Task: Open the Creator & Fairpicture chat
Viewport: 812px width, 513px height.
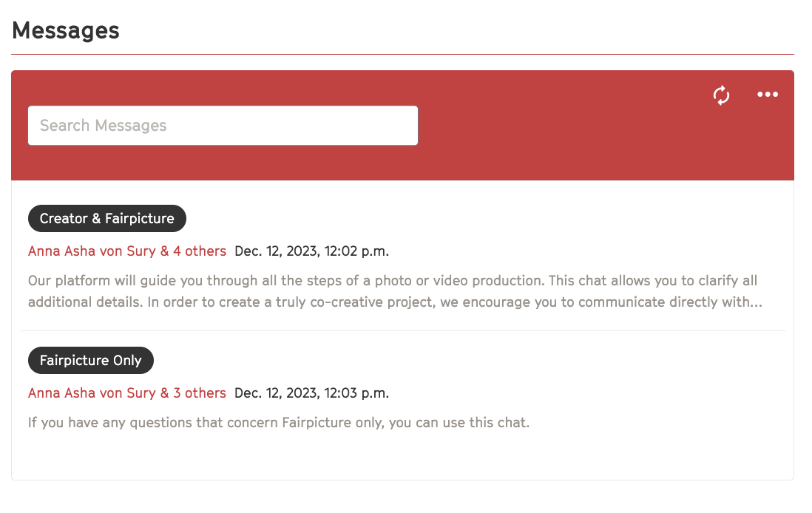Action: 106,219
